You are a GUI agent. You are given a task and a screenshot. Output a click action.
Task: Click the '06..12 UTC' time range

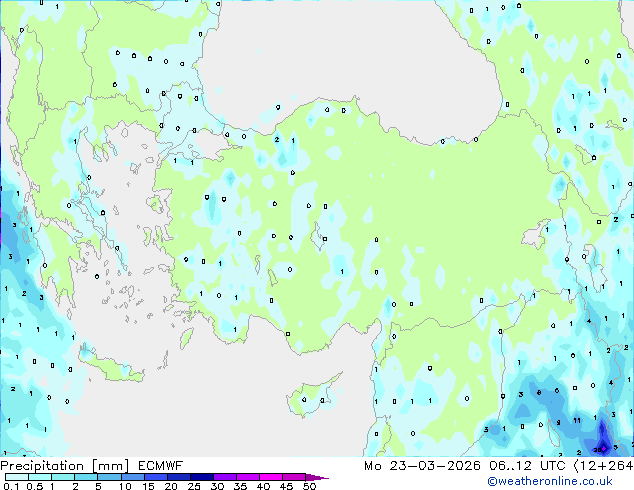click(x=527, y=466)
